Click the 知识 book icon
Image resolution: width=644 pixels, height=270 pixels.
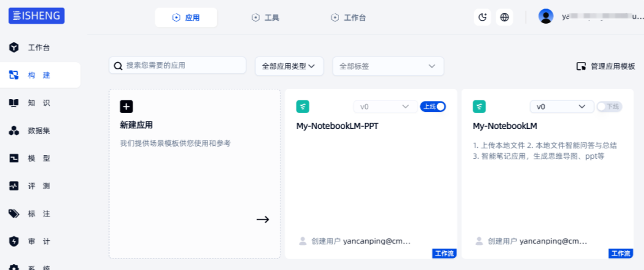14,103
